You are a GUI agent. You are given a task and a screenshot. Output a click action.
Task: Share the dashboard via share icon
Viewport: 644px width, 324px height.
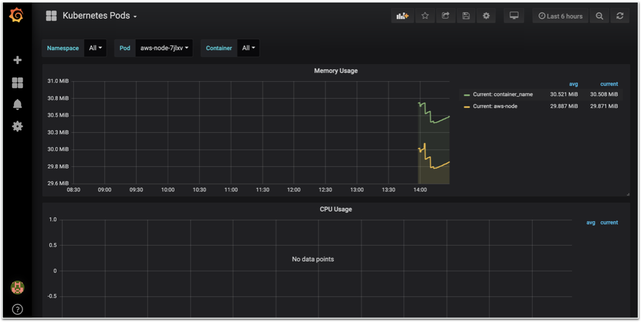tap(446, 16)
